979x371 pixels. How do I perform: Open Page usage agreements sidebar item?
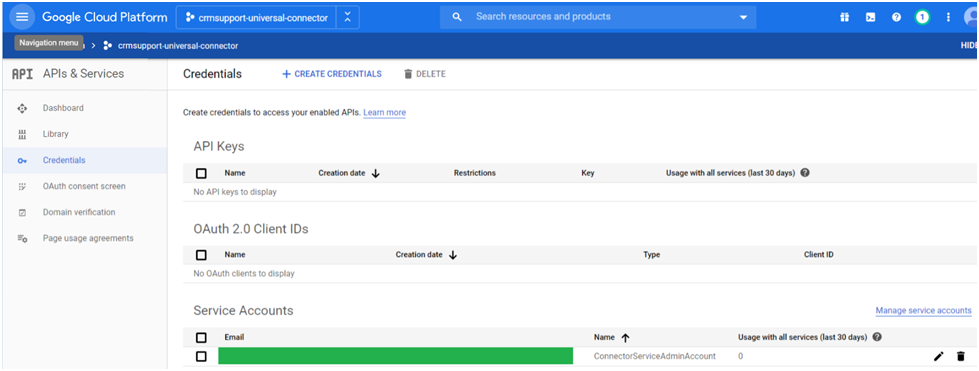pyautogui.click(x=88, y=239)
